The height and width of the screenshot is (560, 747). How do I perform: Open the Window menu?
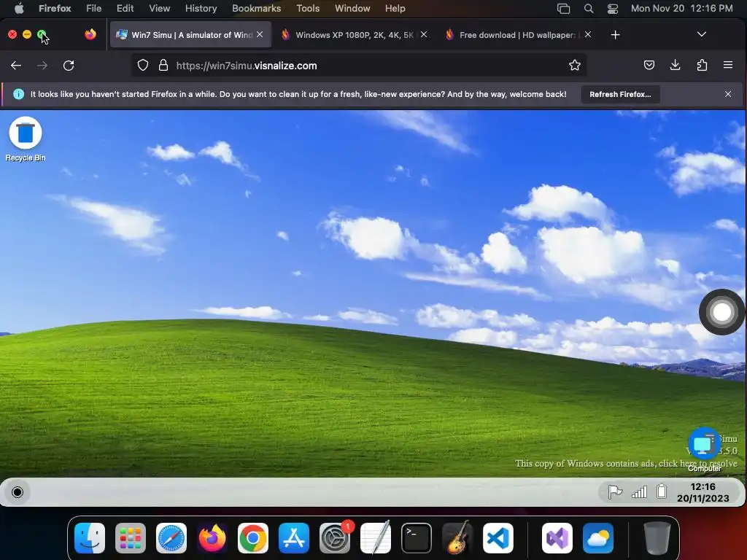[x=352, y=8]
